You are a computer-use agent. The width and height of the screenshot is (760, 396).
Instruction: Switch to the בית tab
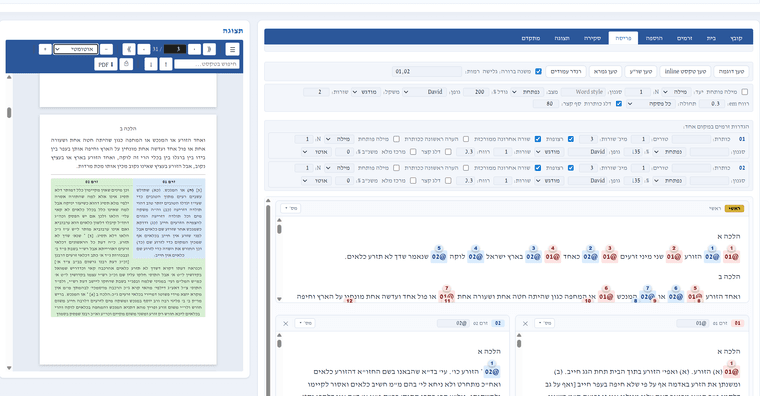coord(711,38)
